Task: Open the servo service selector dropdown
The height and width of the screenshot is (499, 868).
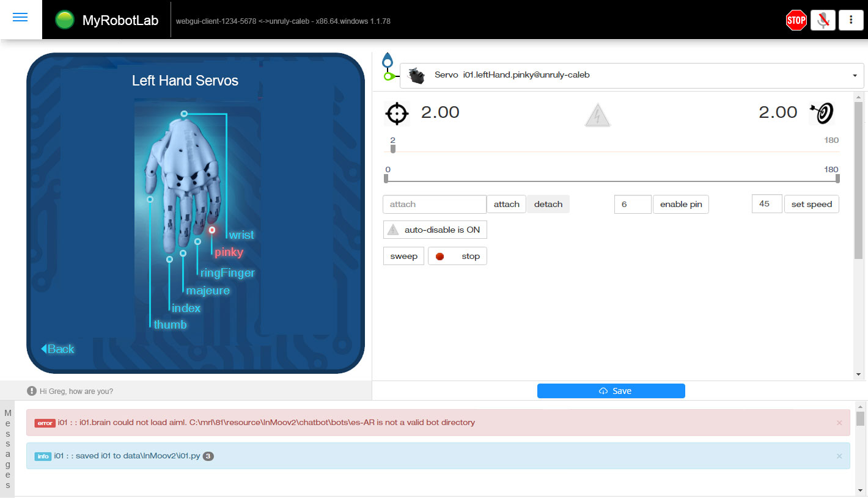Action: [632, 75]
